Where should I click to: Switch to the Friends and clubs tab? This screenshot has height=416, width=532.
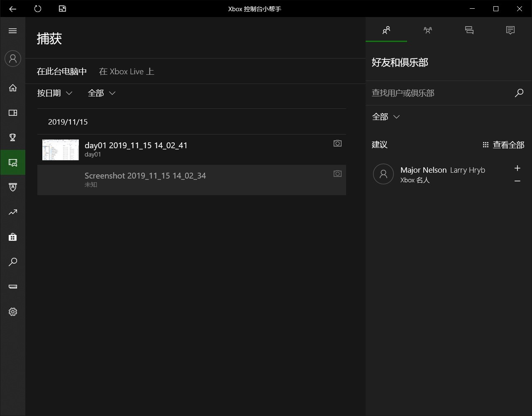(386, 30)
